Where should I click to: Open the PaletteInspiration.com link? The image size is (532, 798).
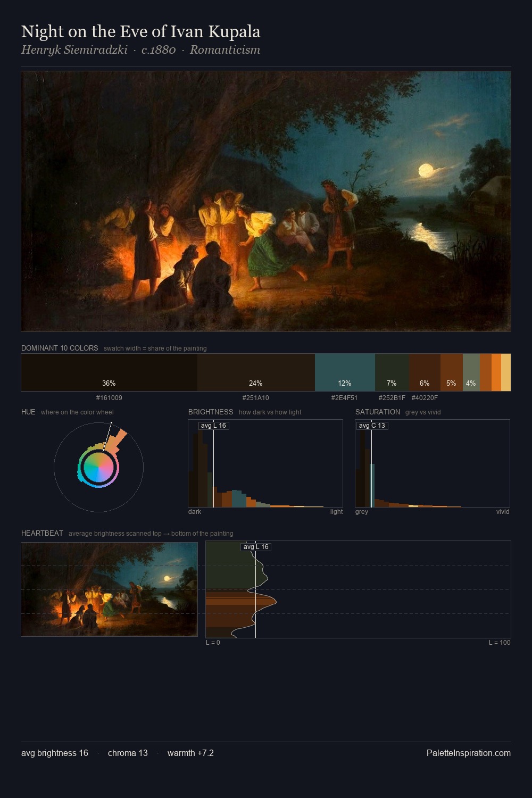469,753
